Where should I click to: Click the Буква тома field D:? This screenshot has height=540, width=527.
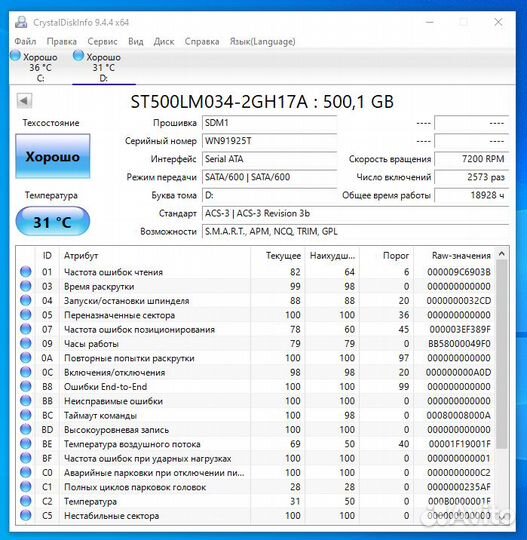pos(269,195)
